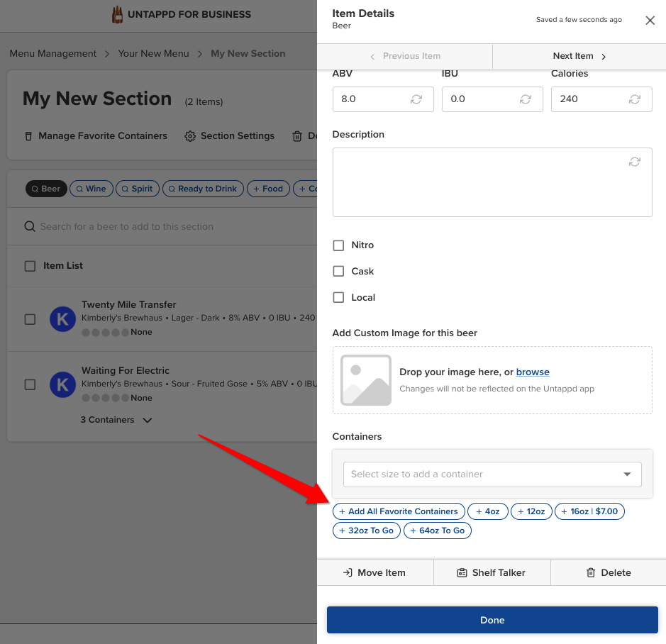The image size is (666, 644).
Task: Enable the Nitro checkbox
Action: [338, 245]
